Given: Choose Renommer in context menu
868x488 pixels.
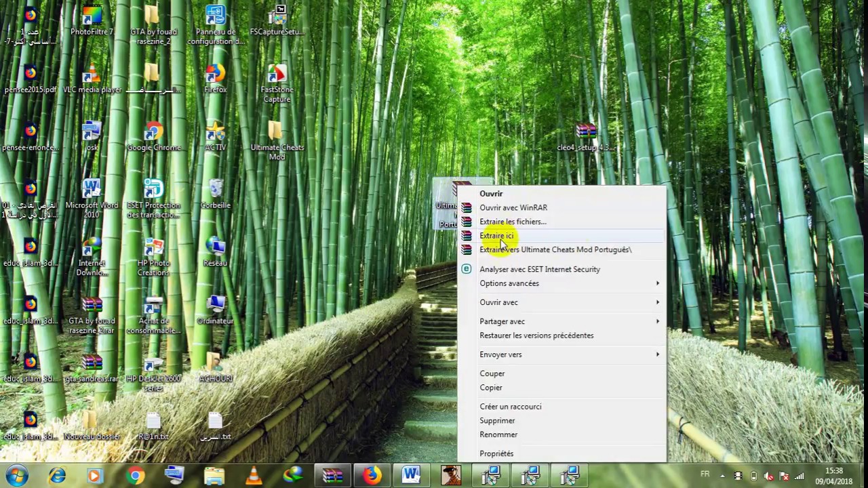Looking at the screenshot, I should (561, 434).
